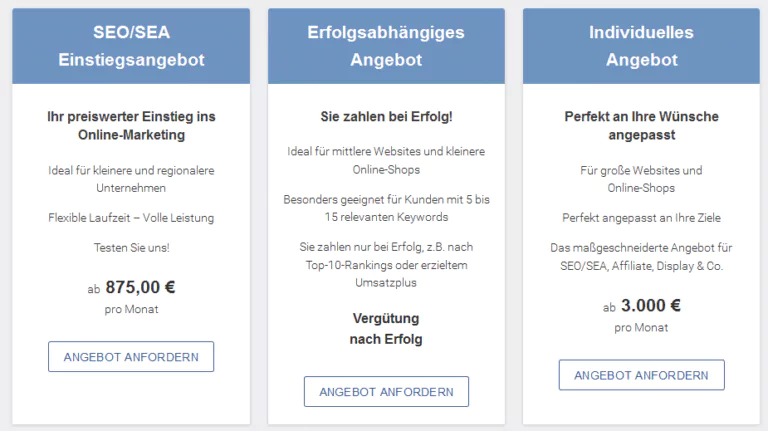This screenshot has height=431, width=768.
Task: Click the 'Testen Sie uns!' text
Action: tap(131, 247)
